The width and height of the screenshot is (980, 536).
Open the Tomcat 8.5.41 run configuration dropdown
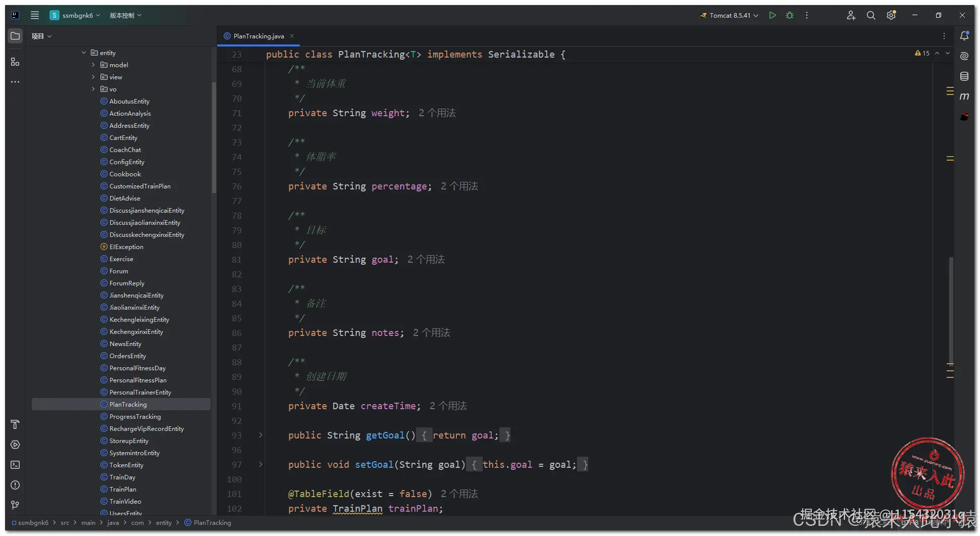(x=729, y=15)
